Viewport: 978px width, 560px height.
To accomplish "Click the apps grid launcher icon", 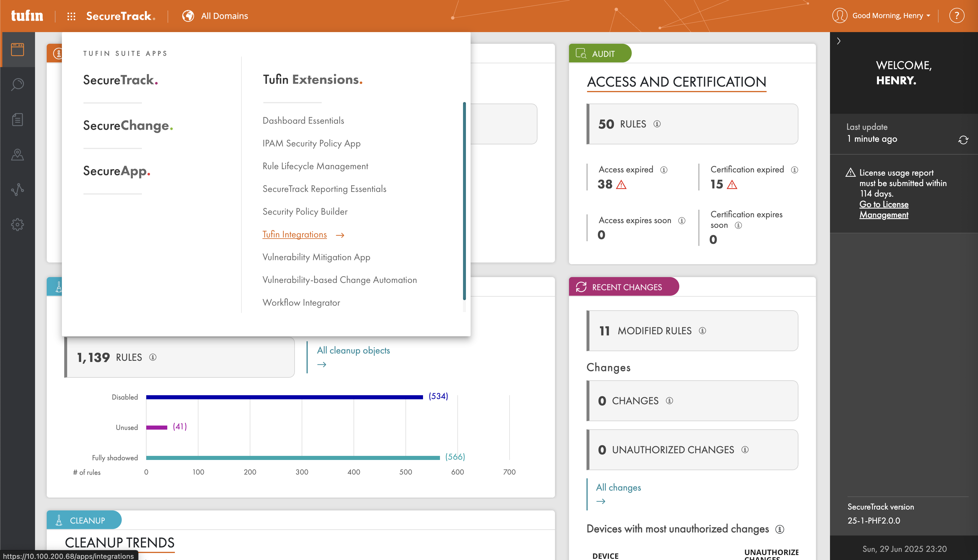I will [x=71, y=16].
